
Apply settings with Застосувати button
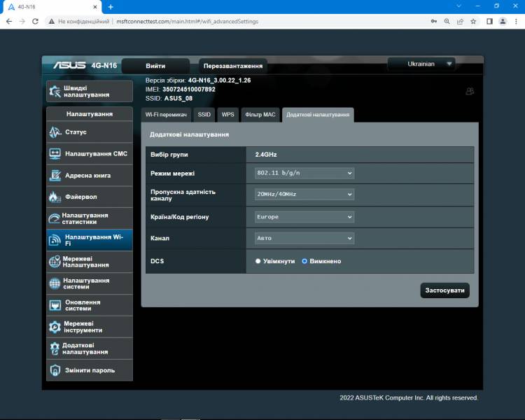coord(444,290)
